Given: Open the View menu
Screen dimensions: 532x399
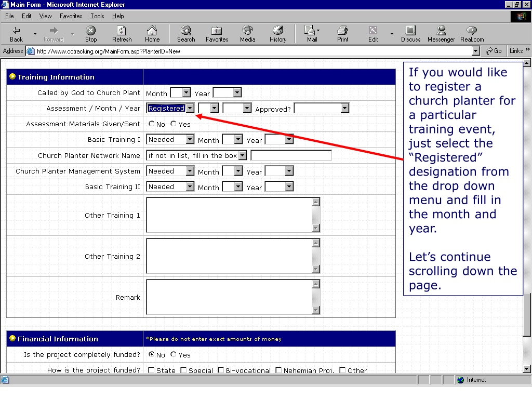Looking at the screenshot, I should (46, 16).
